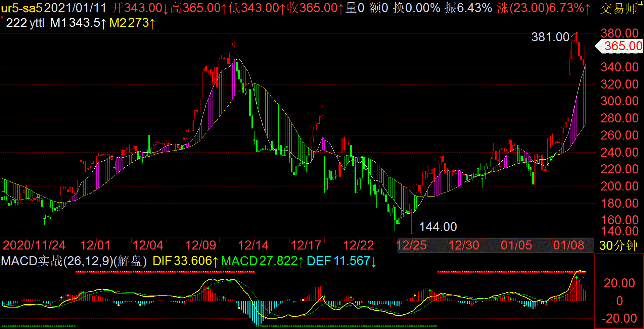Click the volume 量0 field
The image size is (644, 329).
coord(355,8)
